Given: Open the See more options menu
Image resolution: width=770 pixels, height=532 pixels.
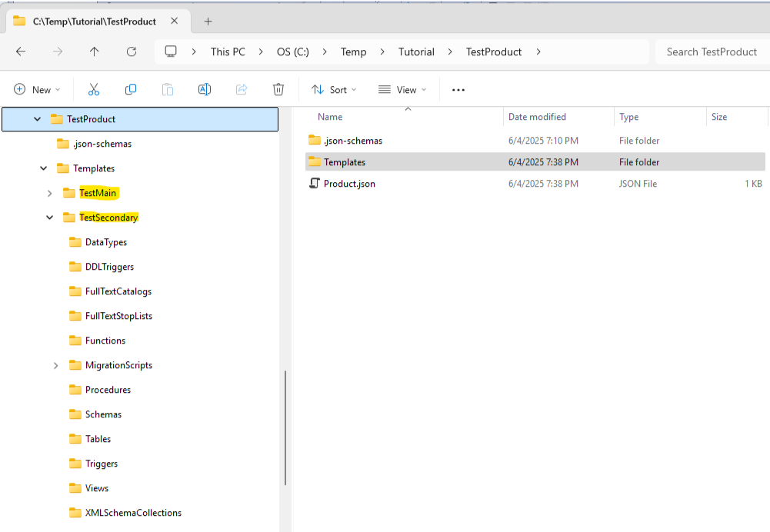Looking at the screenshot, I should click(458, 90).
